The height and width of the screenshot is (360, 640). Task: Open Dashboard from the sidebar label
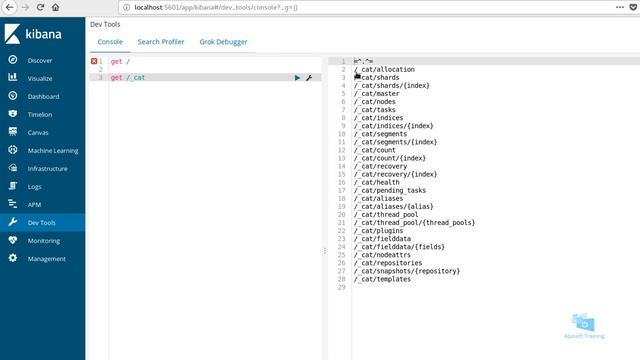(x=44, y=96)
